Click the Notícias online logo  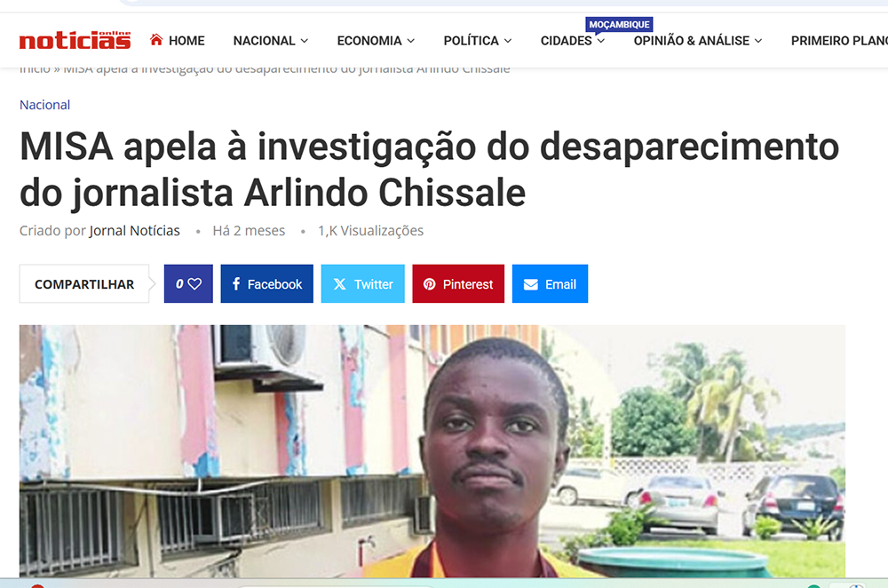75,40
